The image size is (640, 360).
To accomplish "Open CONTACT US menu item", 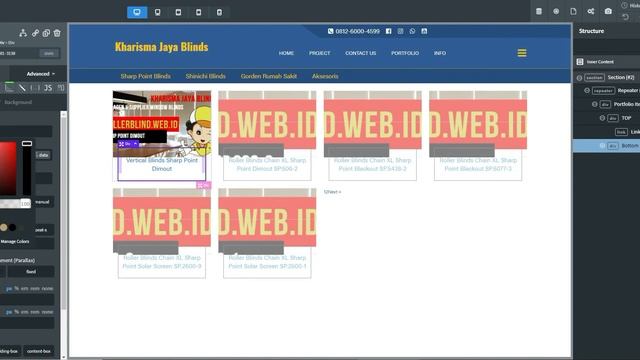I will pos(360,53).
